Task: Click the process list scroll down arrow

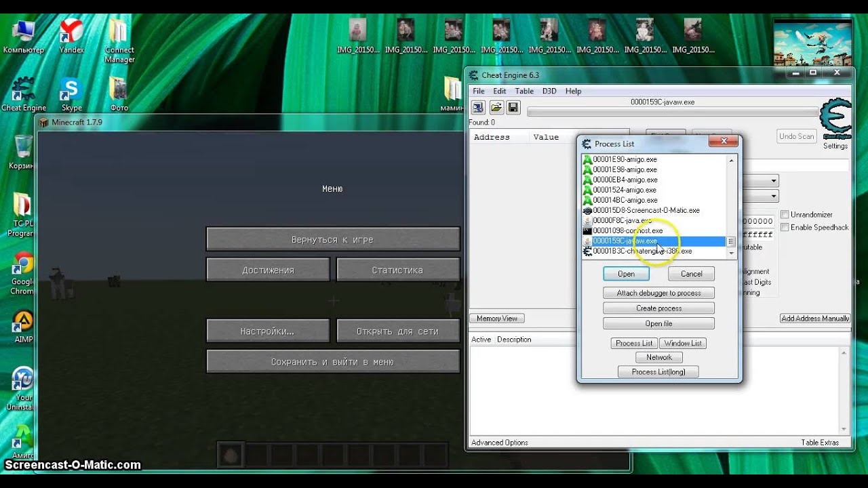Action: point(731,252)
